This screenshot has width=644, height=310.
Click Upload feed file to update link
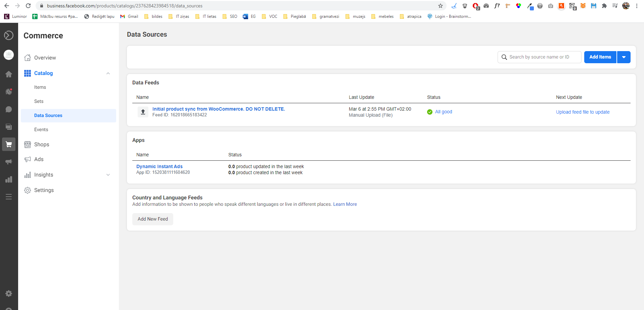[x=583, y=112]
